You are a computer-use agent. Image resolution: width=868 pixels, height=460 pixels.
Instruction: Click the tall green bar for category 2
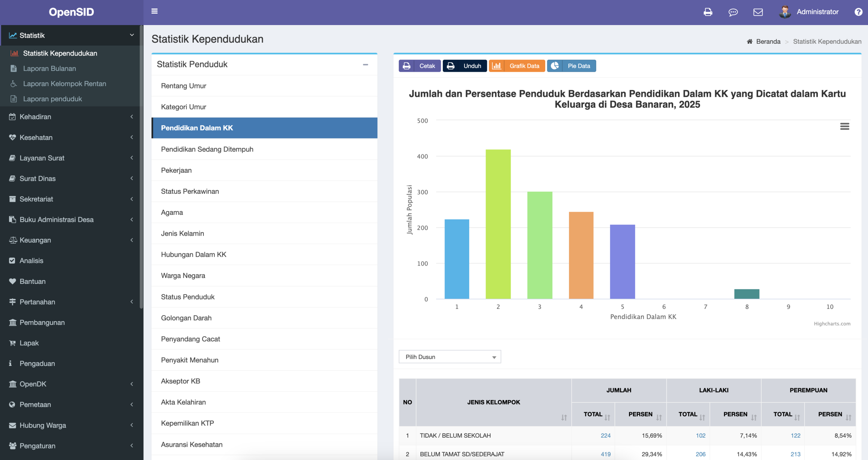click(x=498, y=224)
